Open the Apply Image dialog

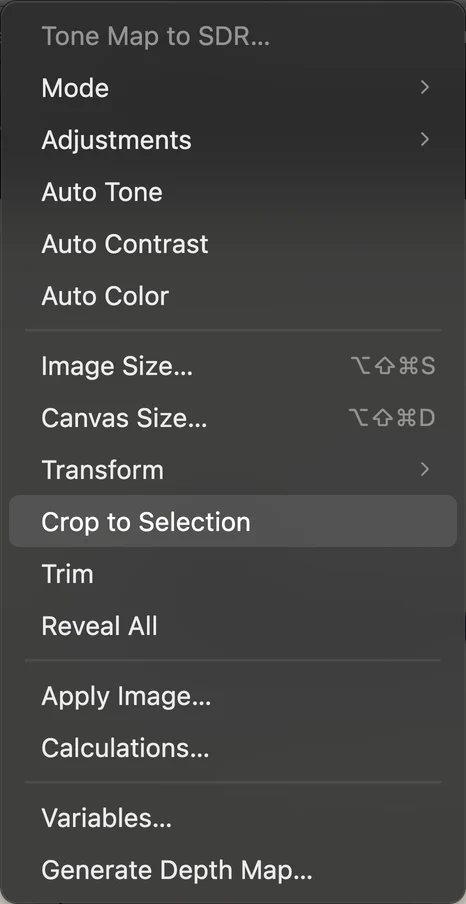(233, 696)
